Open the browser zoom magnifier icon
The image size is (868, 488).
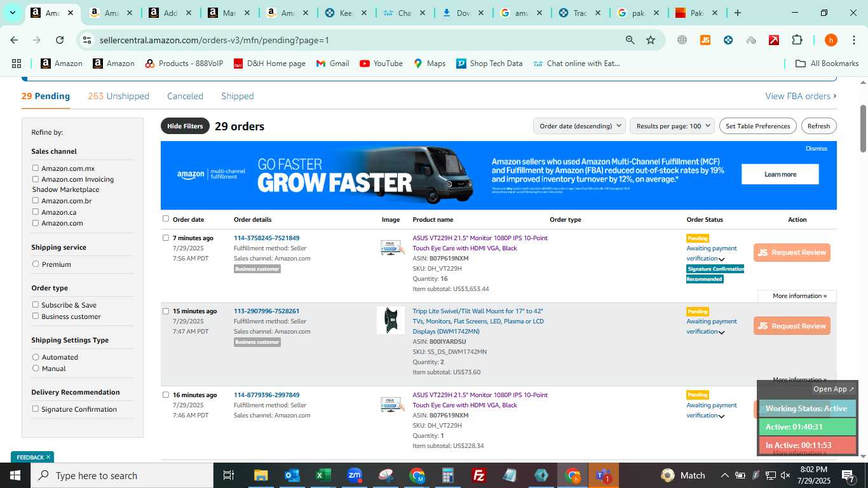[630, 40]
